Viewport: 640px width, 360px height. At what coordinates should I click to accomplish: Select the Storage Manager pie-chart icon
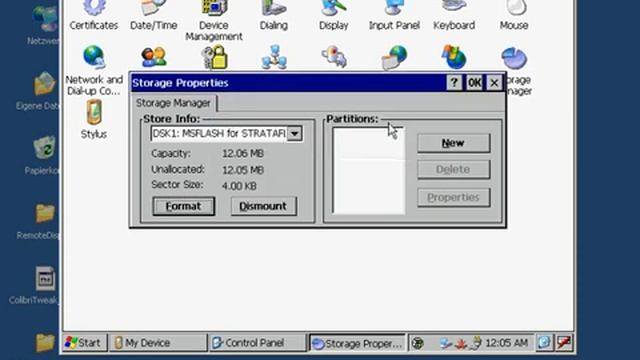coord(514,58)
